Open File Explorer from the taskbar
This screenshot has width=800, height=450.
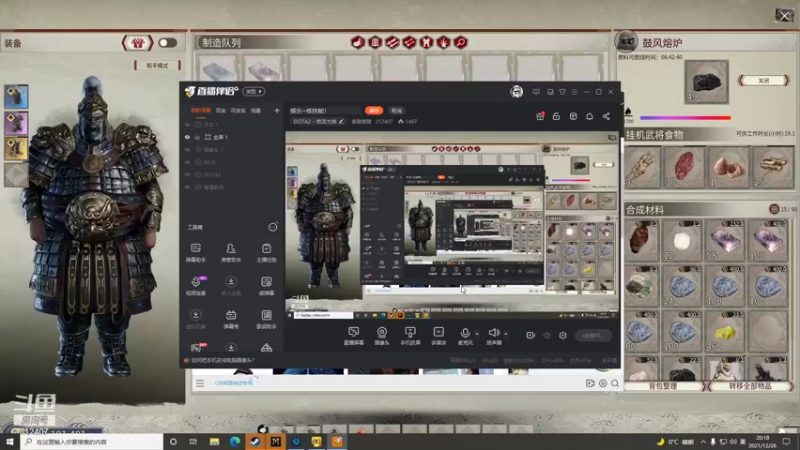click(214, 441)
